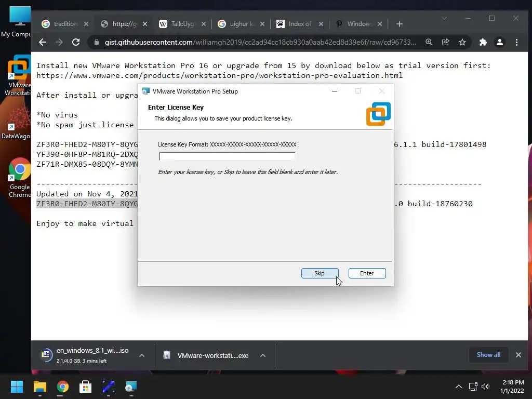Click the vmware.com workstation-pro-evaluation URL text
This screenshot has height=399, width=532.
[x=220, y=75]
